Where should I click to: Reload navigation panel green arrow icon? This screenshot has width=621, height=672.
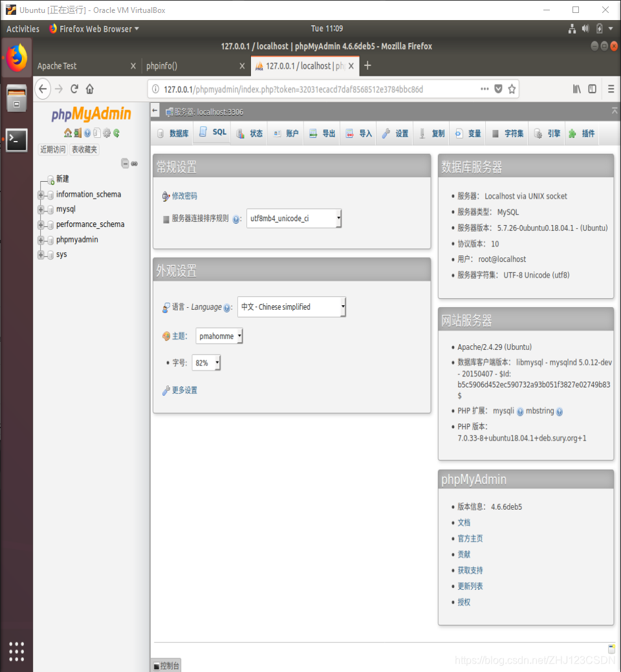click(x=116, y=133)
